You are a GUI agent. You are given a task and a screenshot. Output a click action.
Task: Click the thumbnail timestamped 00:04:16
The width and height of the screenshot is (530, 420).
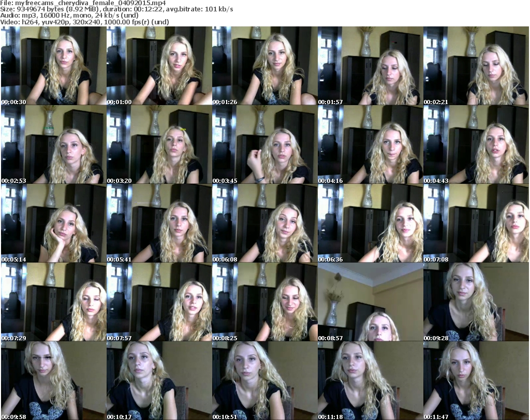click(371, 144)
